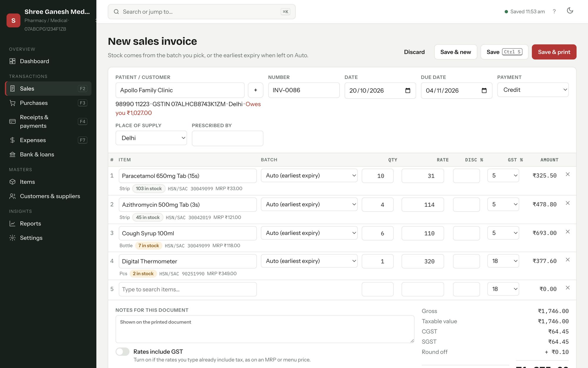This screenshot has width=588, height=368.
Task: Add new customer with plus button
Action: 255,90
